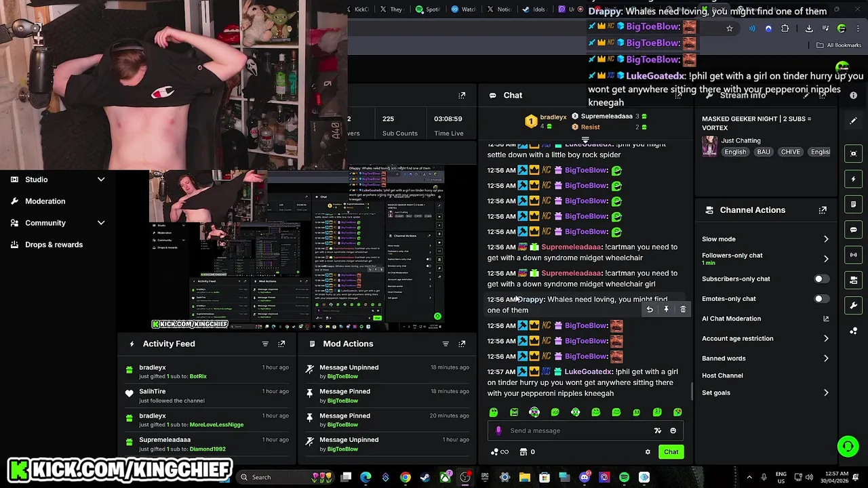The height and width of the screenshot is (488, 868).
Task: Open All Bookmarks folder
Action: [839, 45]
